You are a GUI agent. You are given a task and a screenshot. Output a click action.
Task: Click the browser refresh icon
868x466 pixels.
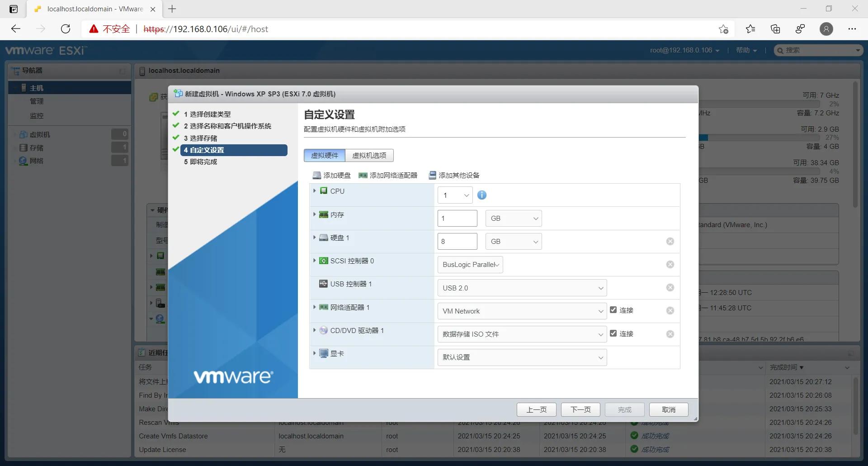65,29
